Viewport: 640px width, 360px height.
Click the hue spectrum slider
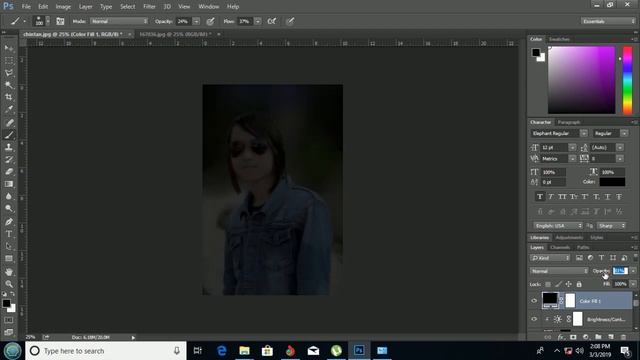[627, 80]
